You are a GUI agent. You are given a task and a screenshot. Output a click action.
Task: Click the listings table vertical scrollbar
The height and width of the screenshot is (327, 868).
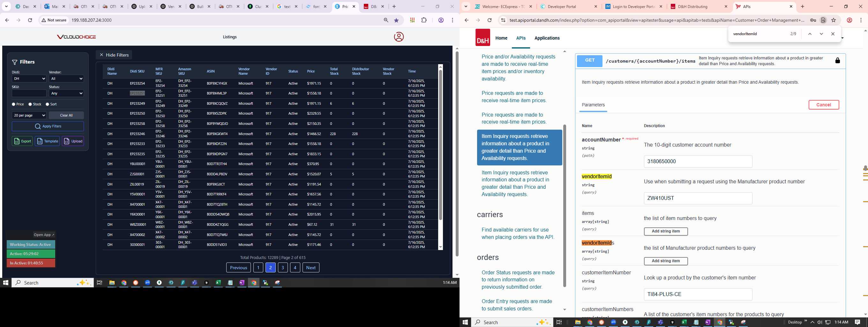pyautogui.click(x=440, y=145)
